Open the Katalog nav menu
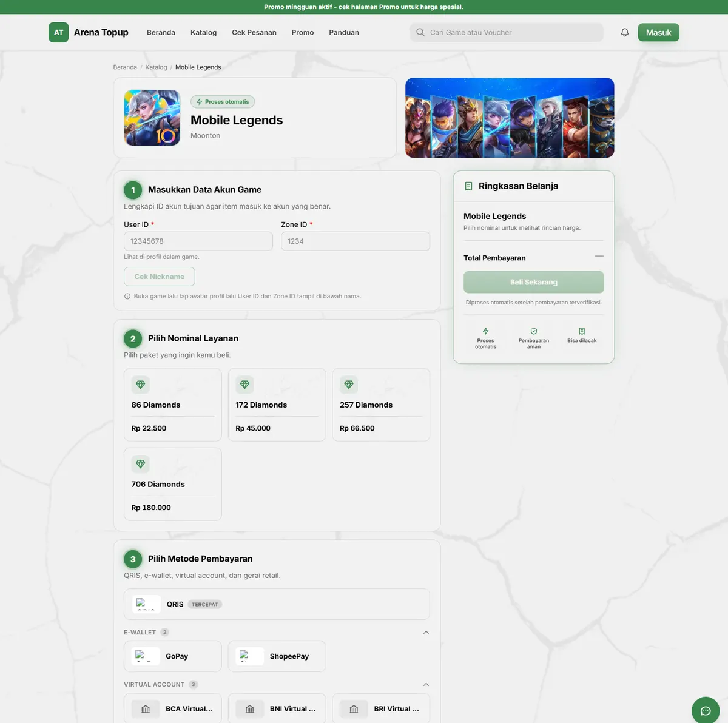 pyautogui.click(x=203, y=33)
